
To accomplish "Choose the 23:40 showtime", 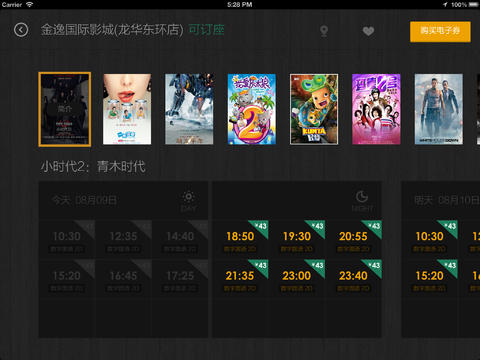I will (354, 279).
